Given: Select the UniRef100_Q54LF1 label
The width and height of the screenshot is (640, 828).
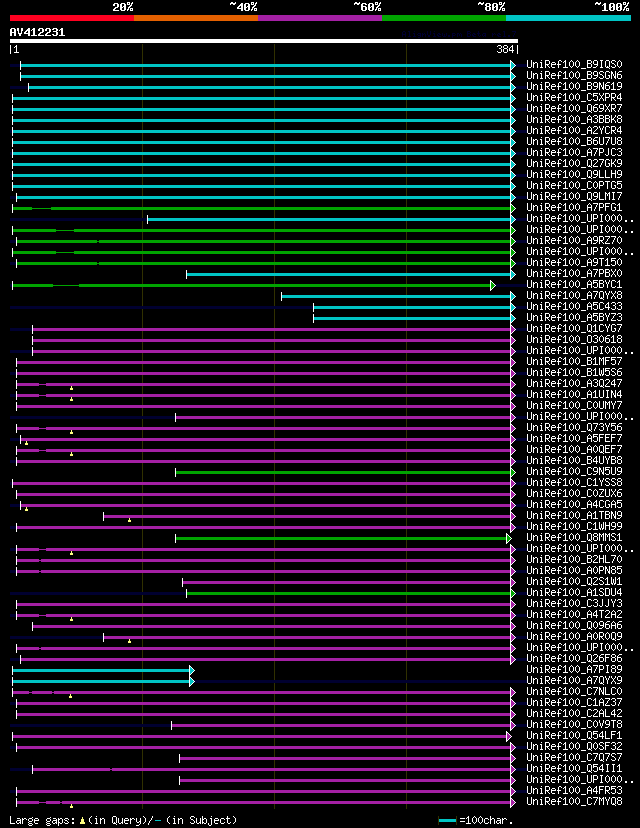Looking at the screenshot, I should (574, 736).
